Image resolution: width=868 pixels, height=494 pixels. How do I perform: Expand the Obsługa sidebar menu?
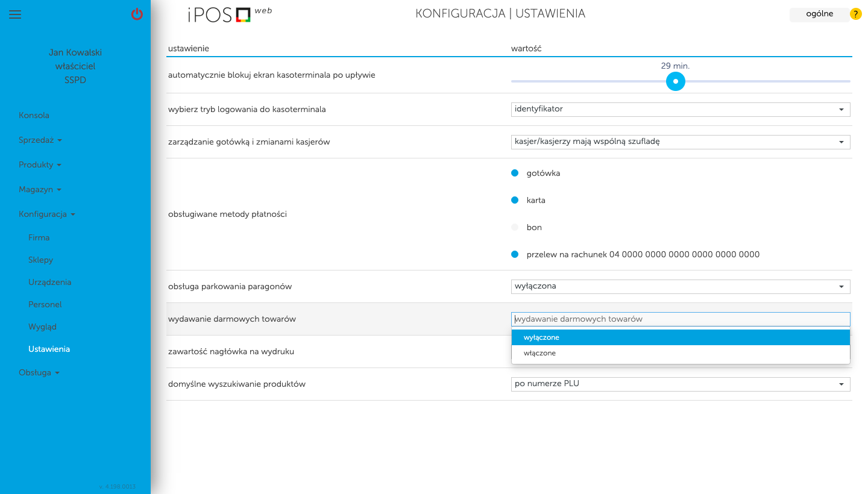click(39, 372)
